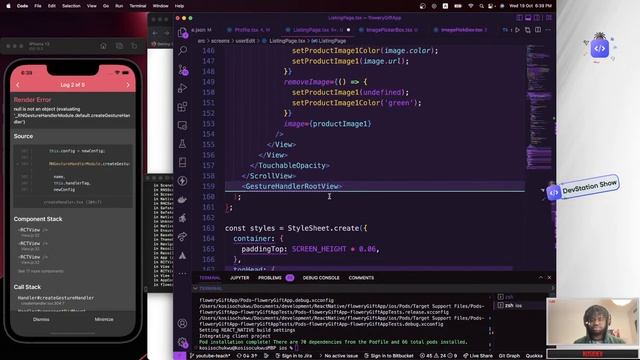Switch to the Profile.tsx editor tab
The image size is (640, 360).
coord(249,30)
